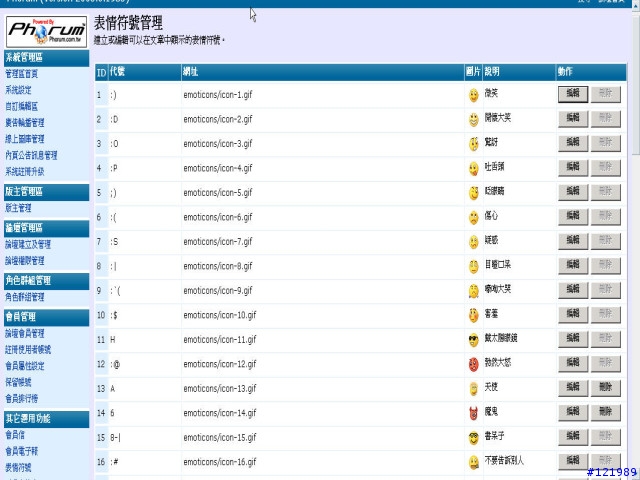Edit the emoticon with code :O

(573, 143)
